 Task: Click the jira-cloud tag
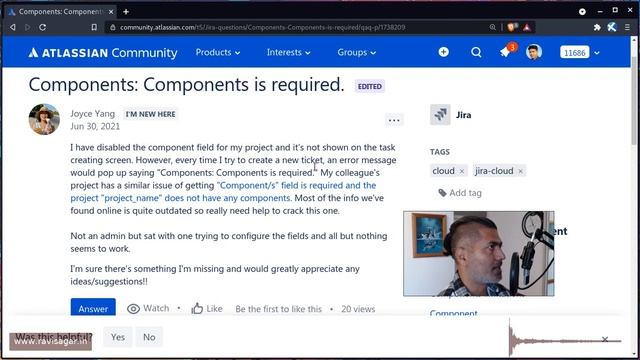pyautogui.click(x=494, y=171)
